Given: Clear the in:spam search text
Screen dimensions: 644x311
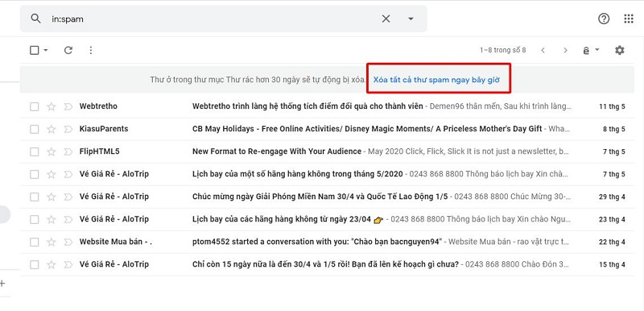Looking at the screenshot, I should tap(386, 19).
